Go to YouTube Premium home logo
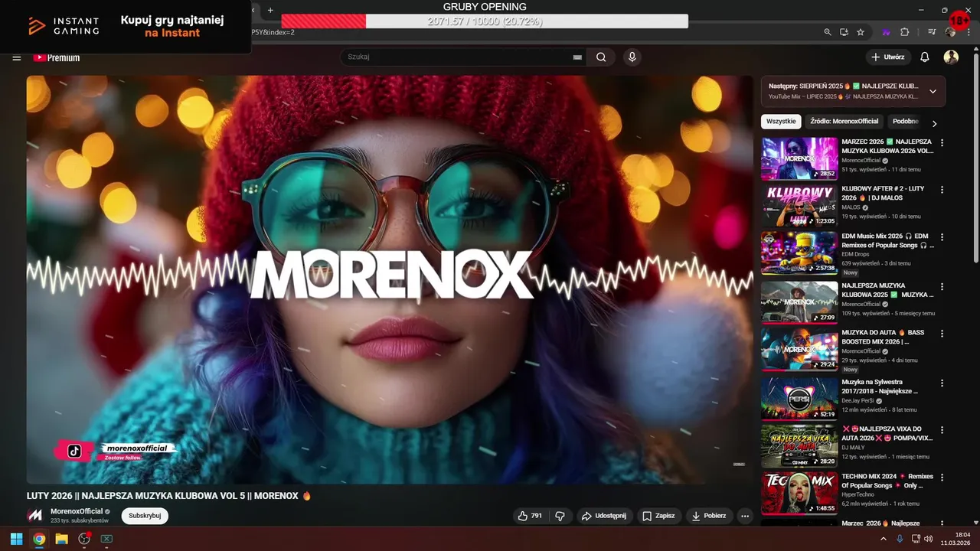This screenshot has width=980, height=551. (x=56, y=57)
